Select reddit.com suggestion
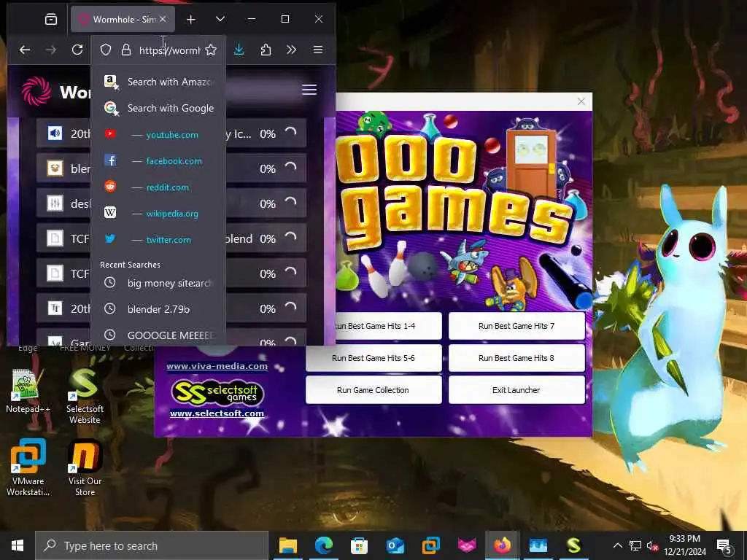Viewport: 747px width, 560px height. [158, 187]
